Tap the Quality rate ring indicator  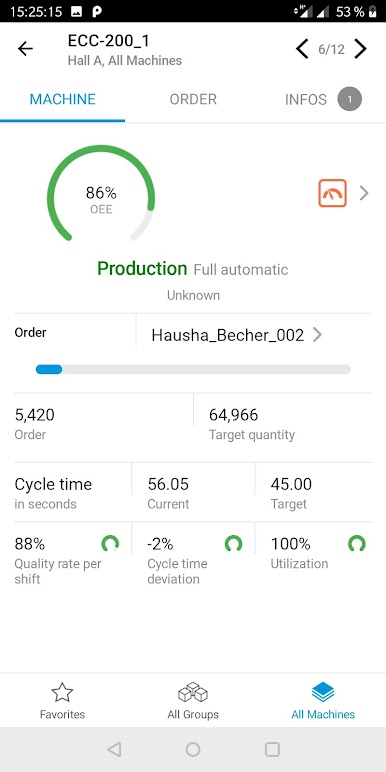click(x=110, y=544)
